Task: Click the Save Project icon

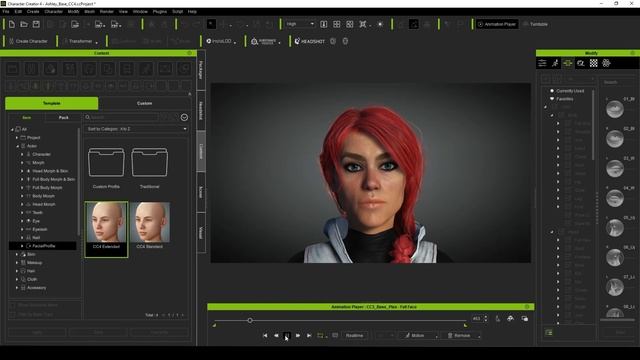Action: [36, 24]
